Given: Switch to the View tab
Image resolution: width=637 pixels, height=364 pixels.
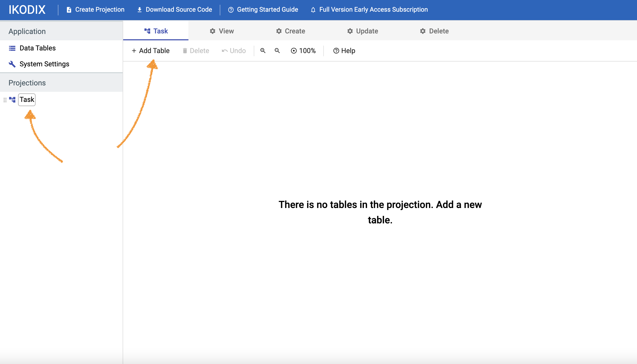Looking at the screenshot, I should pos(222,31).
